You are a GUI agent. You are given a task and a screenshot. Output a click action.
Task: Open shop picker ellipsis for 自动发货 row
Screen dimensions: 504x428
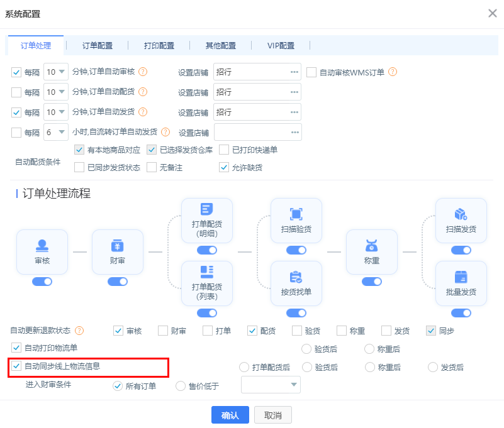(x=294, y=112)
